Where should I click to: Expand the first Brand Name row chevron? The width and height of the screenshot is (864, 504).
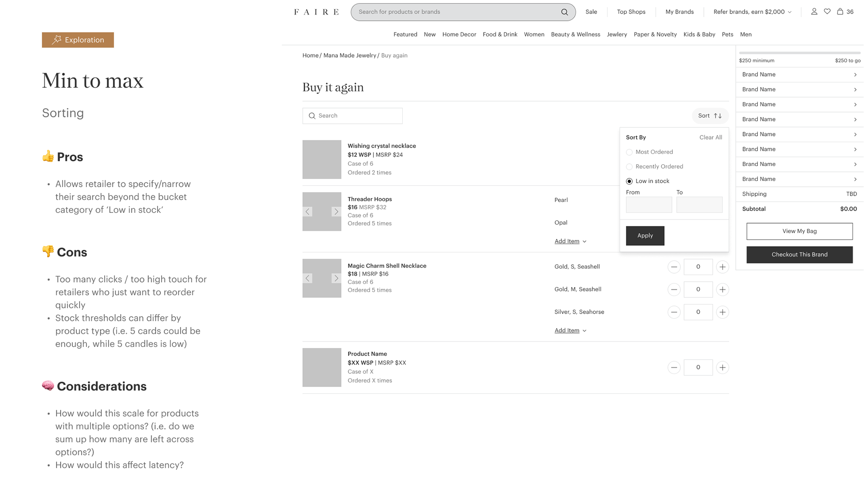pyautogui.click(x=855, y=75)
